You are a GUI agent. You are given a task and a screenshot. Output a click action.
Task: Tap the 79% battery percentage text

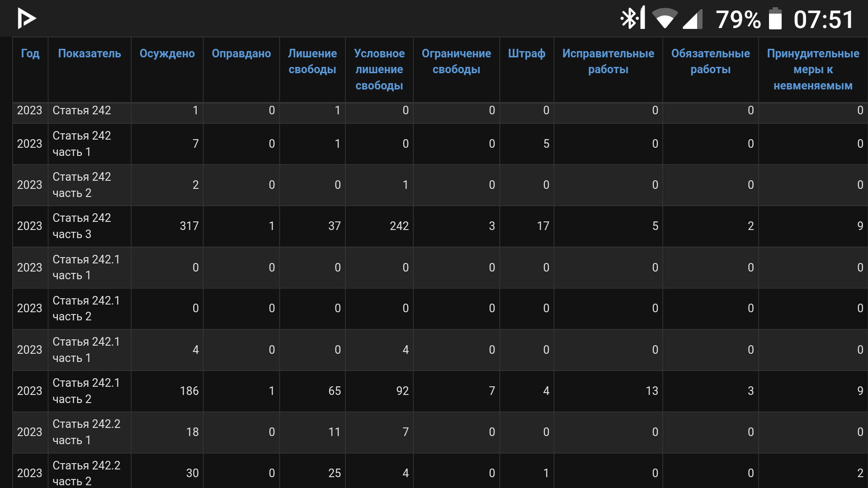click(x=738, y=20)
